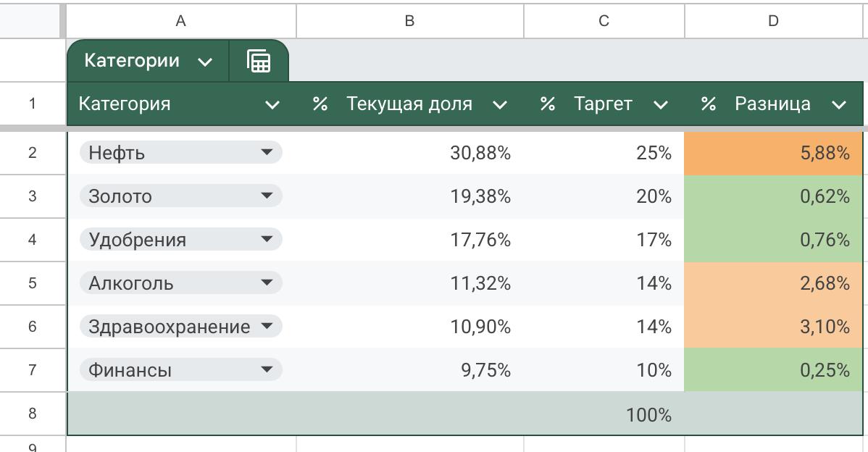Image resolution: width=868 pixels, height=452 pixels.
Task: Open the Золото category chip dropdown
Action: pos(267,196)
